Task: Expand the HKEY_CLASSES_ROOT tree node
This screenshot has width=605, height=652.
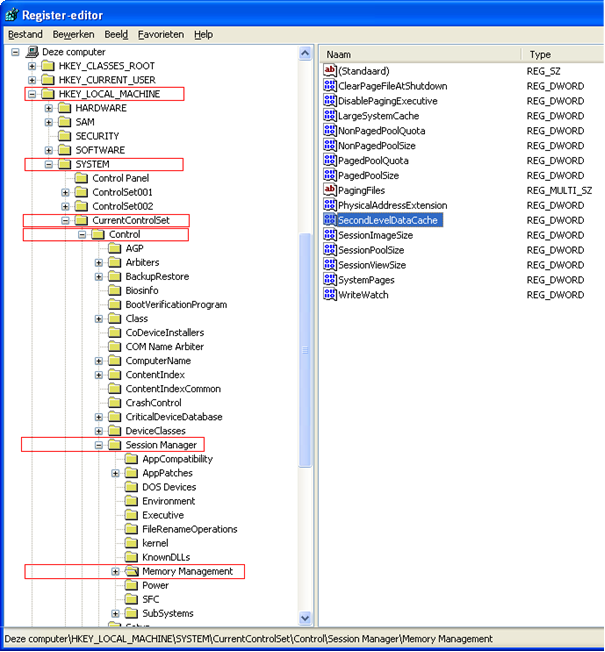Action: 32,66
